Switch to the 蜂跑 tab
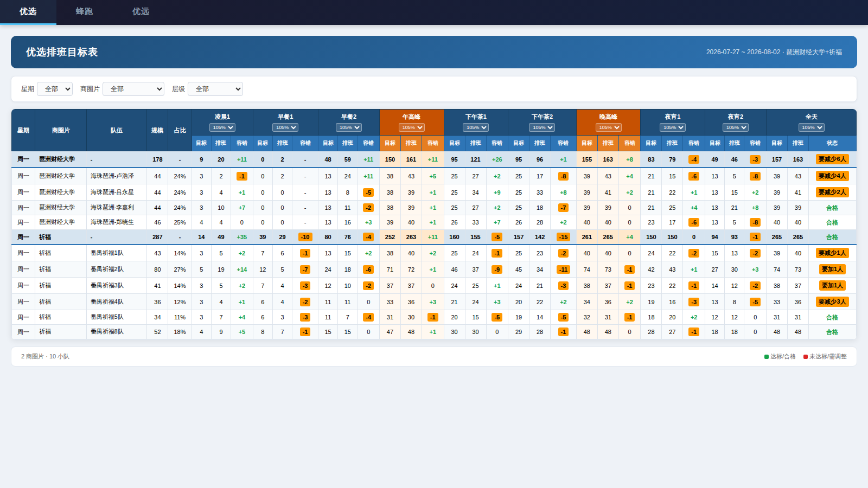868x488 pixels. [84, 11]
